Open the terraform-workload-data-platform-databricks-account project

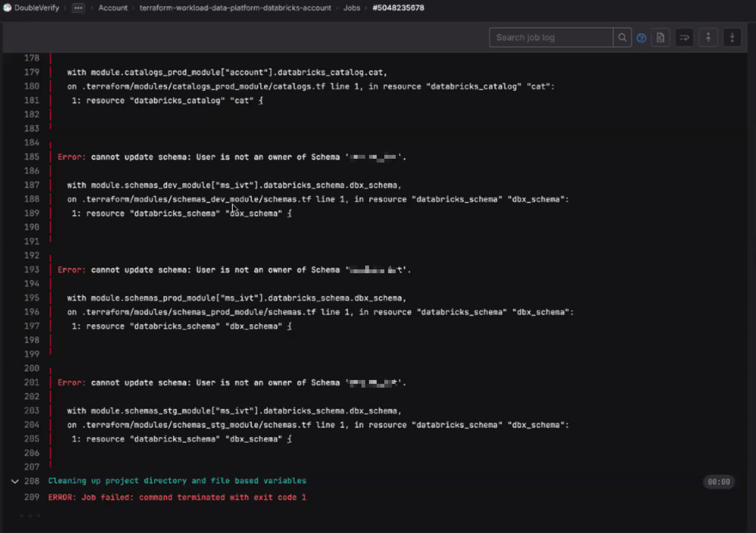235,8
